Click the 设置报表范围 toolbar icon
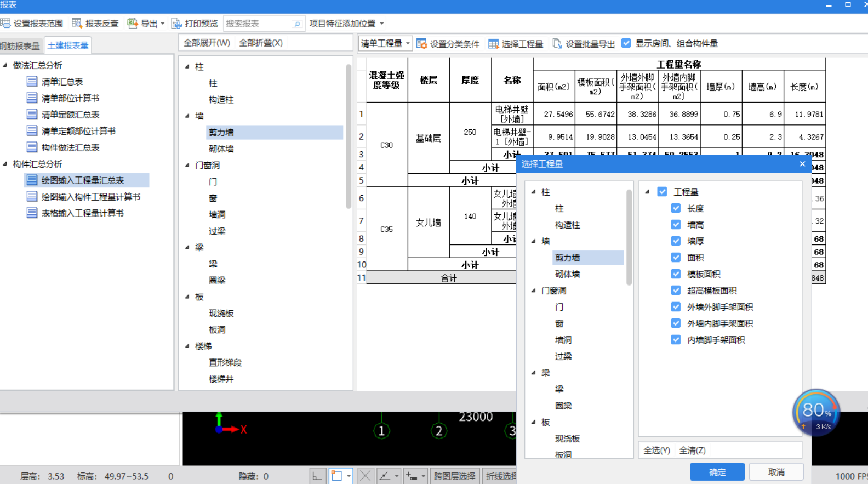The image size is (868, 484). point(5,24)
